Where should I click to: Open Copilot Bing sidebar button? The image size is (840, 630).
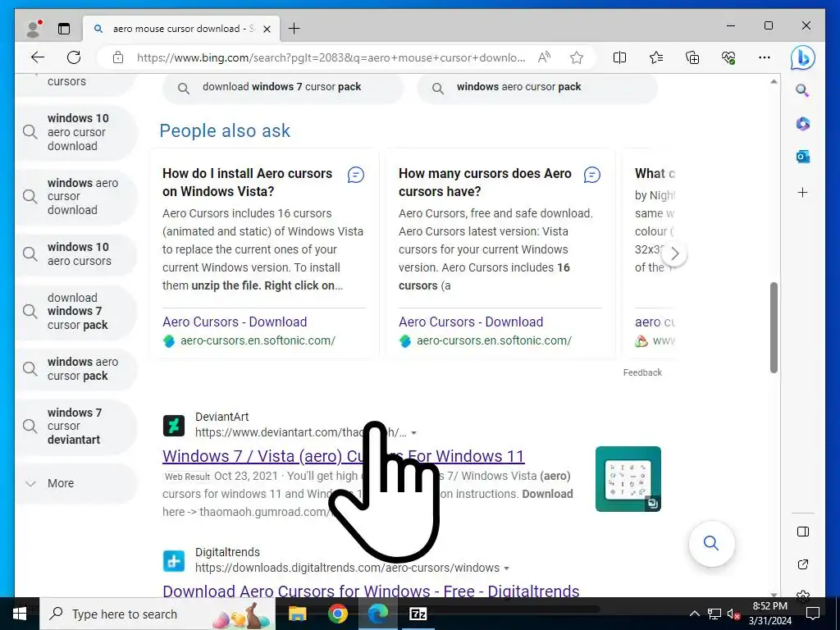(802, 57)
